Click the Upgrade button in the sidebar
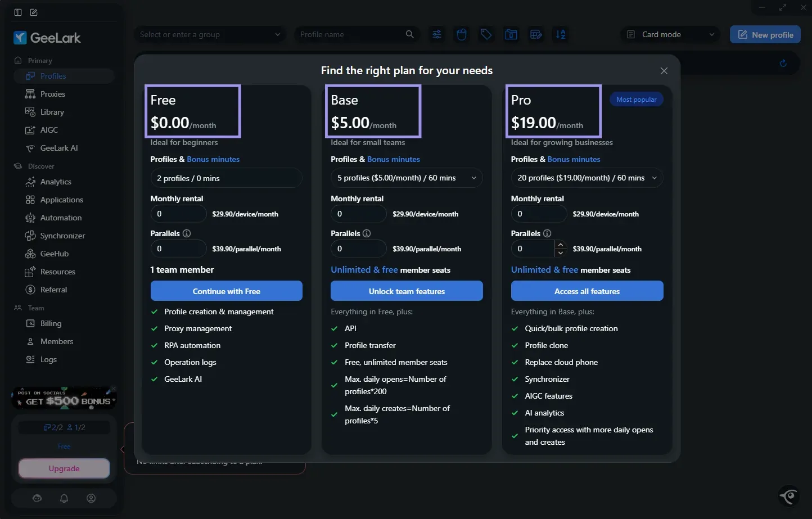The height and width of the screenshot is (519, 812). tap(64, 468)
